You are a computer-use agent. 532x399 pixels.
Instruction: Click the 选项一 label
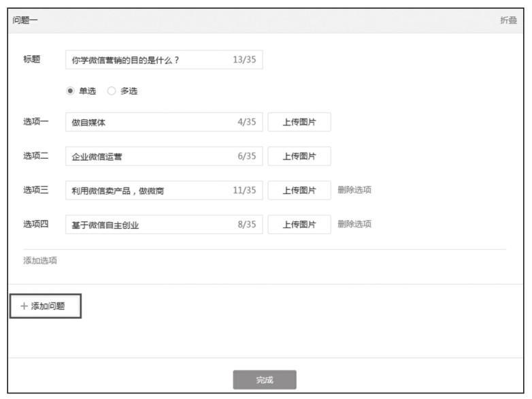(x=35, y=122)
